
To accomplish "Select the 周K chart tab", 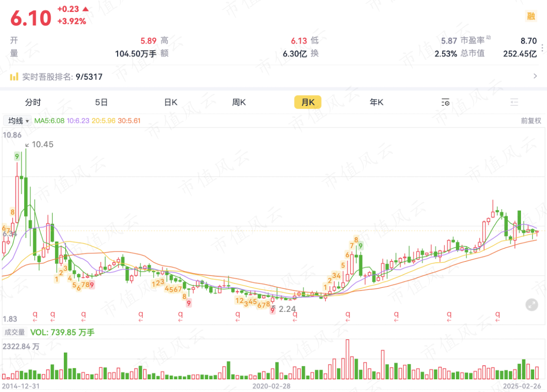I will click(x=239, y=103).
